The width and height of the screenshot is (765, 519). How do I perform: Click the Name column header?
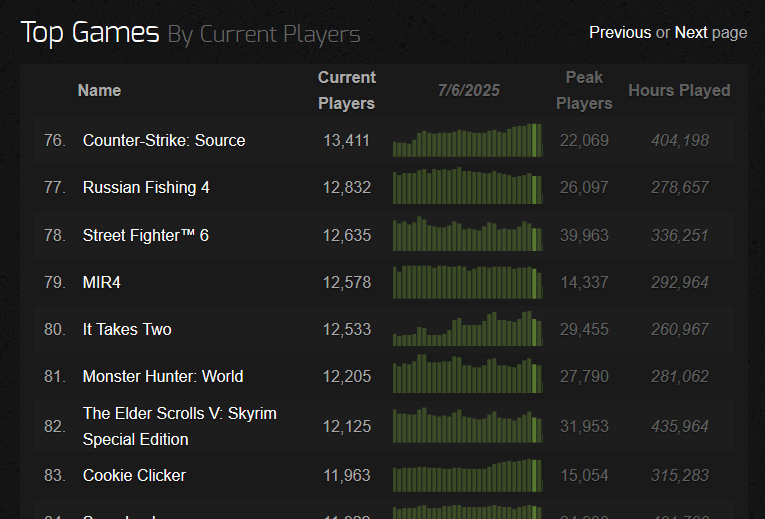[x=99, y=90]
